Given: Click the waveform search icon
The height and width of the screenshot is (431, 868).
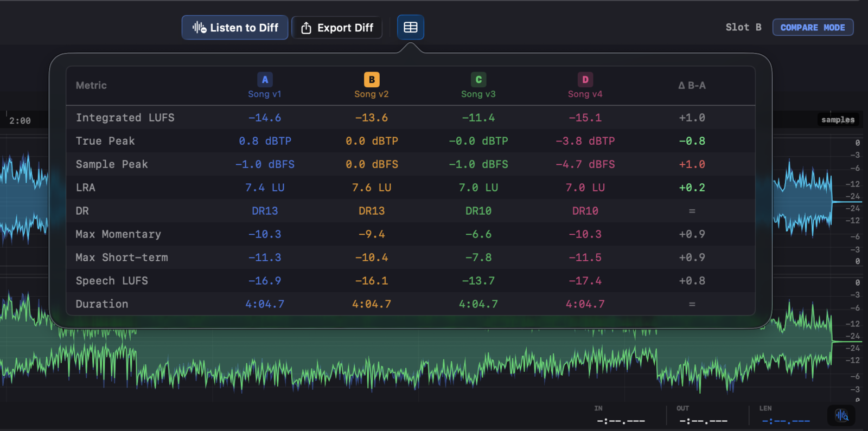Looking at the screenshot, I should [841, 416].
